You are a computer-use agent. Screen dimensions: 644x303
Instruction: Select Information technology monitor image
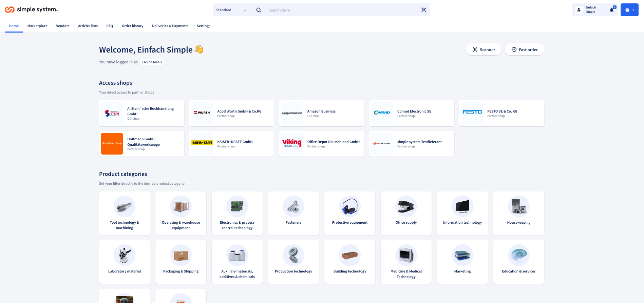pyautogui.click(x=462, y=206)
